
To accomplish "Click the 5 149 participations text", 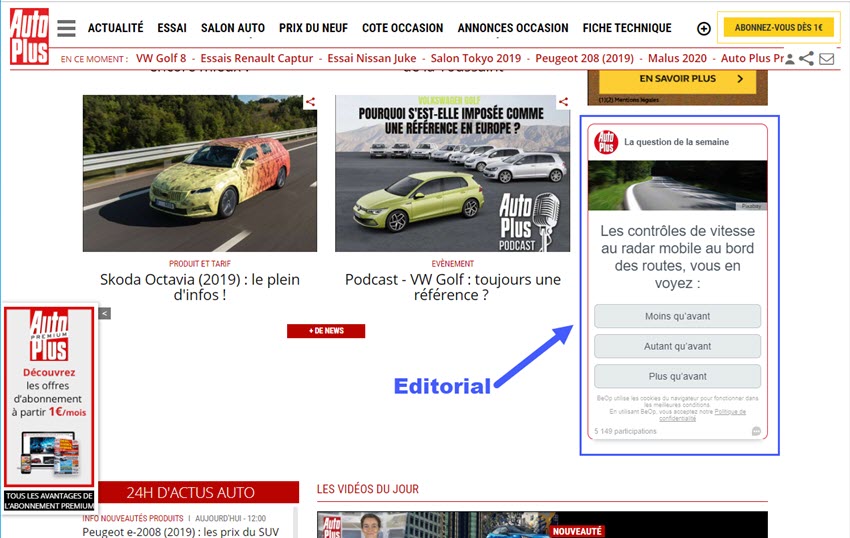I will pyautogui.click(x=625, y=431).
